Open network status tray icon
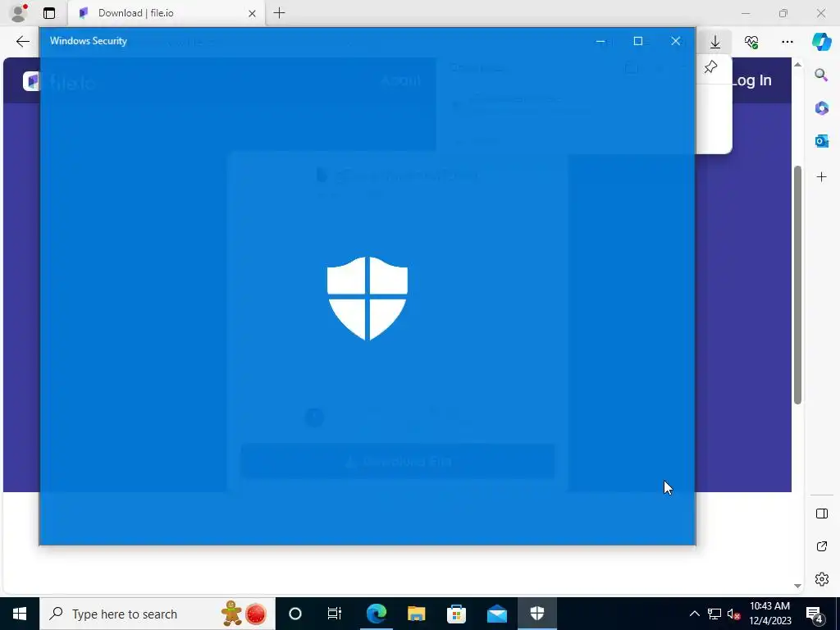Image resolution: width=840 pixels, height=630 pixels. click(714, 614)
